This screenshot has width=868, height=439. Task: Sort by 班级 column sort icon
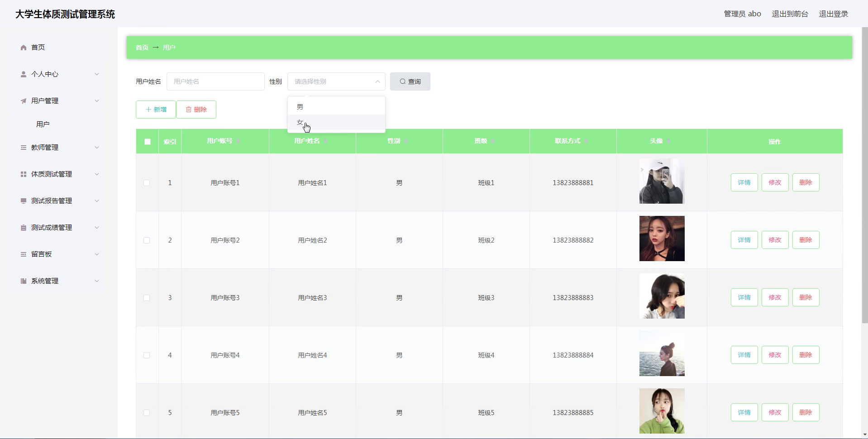(x=493, y=141)
